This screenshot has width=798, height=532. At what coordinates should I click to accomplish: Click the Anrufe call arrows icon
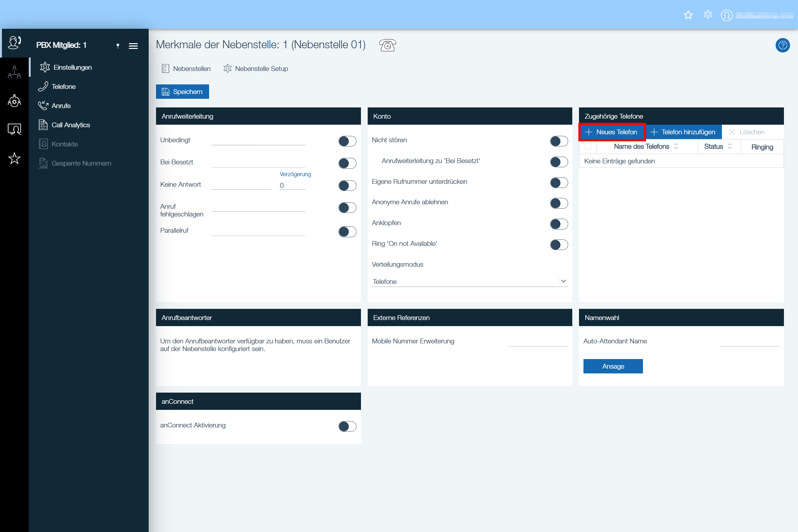click(x=43, y=106)
